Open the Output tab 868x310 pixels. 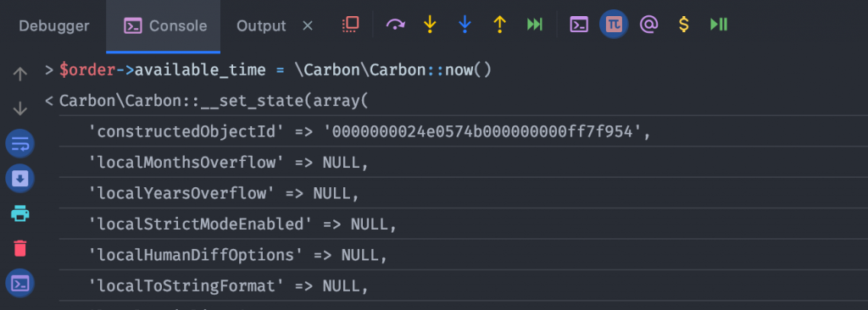(x=261, y=25)
